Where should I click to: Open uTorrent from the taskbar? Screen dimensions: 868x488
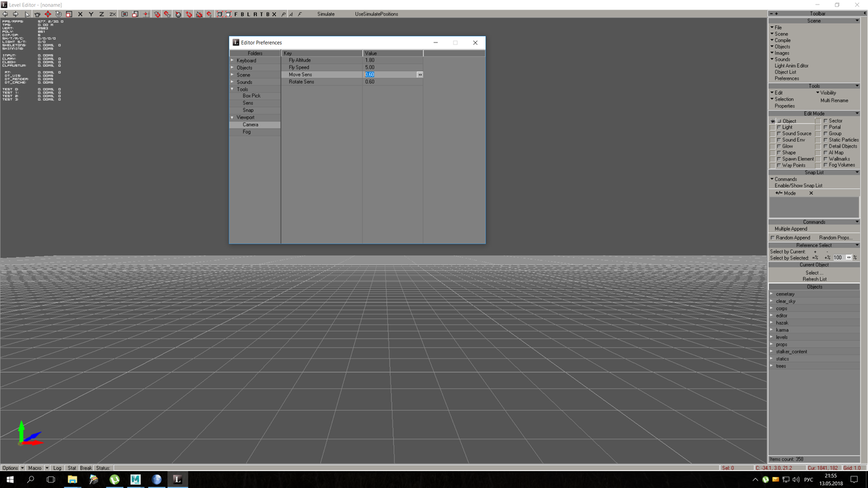[115, 479]
